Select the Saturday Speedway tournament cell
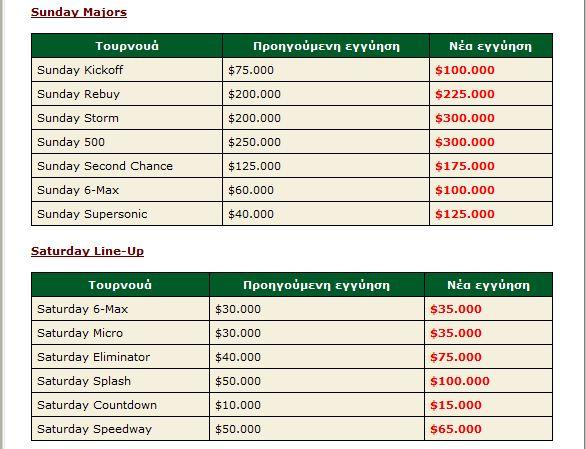This screenshot has width=586, height=449. (120, 429)
